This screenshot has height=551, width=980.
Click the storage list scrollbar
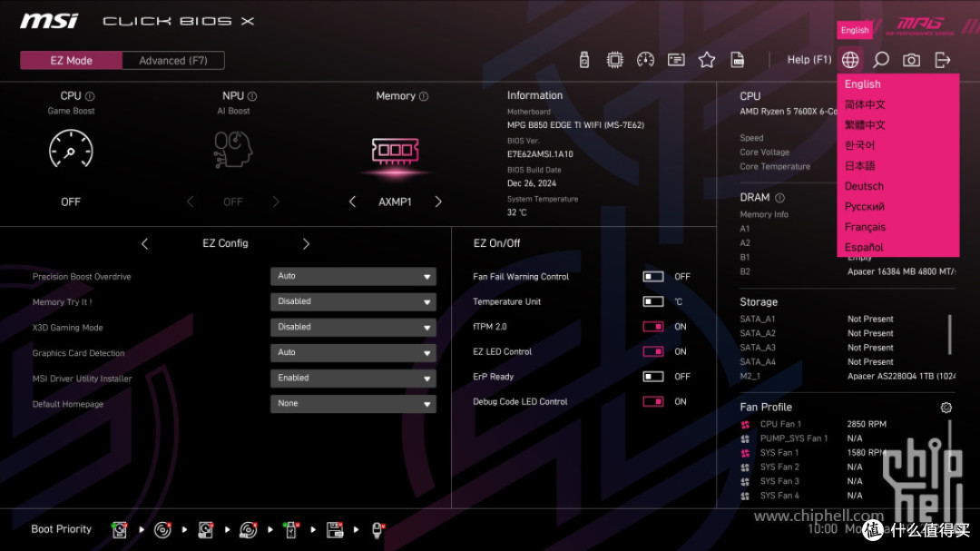tap(949, 335)
